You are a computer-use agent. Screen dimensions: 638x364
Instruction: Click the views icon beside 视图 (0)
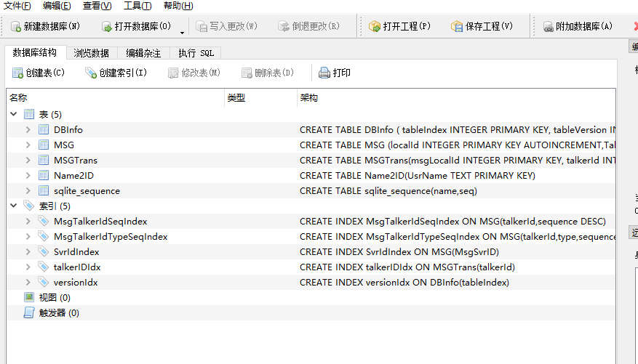coord(29,297)
